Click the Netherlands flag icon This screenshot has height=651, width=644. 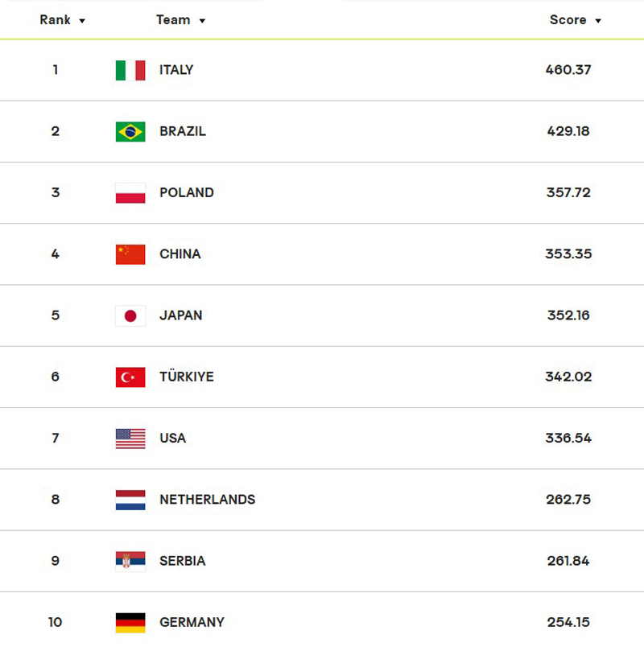pyautogui.click(x=130, y=500)
